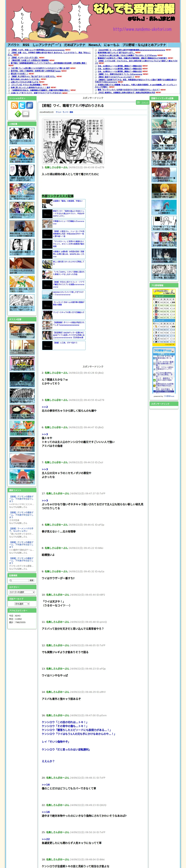This screenshot has height=868, width=186.
Task: Open プロ野球・なんJまとめアンテナ menu item
Action: 144,45
